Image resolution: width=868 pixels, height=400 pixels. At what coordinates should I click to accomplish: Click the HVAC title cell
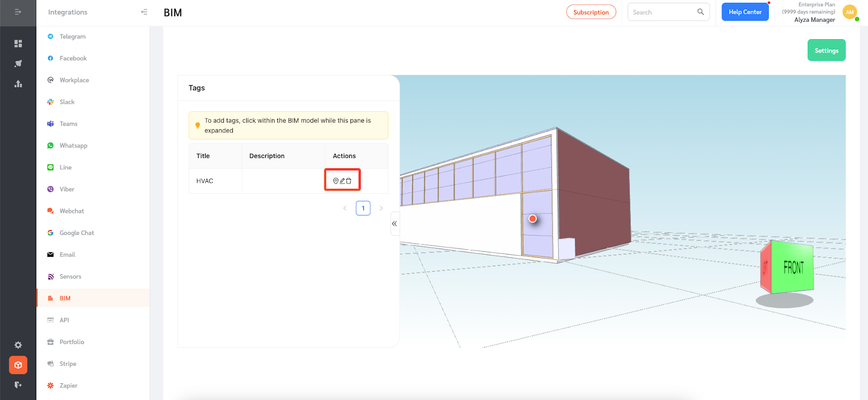(215, 181)
